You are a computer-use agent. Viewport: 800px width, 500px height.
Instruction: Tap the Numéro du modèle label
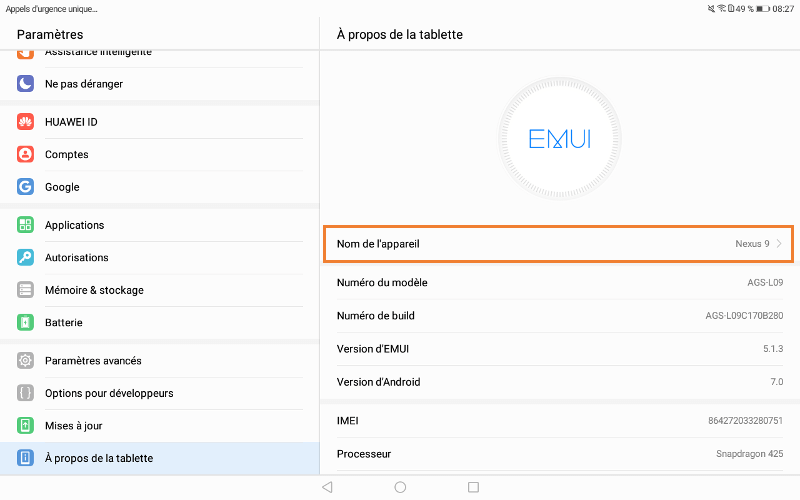click(x=382, y=282)
